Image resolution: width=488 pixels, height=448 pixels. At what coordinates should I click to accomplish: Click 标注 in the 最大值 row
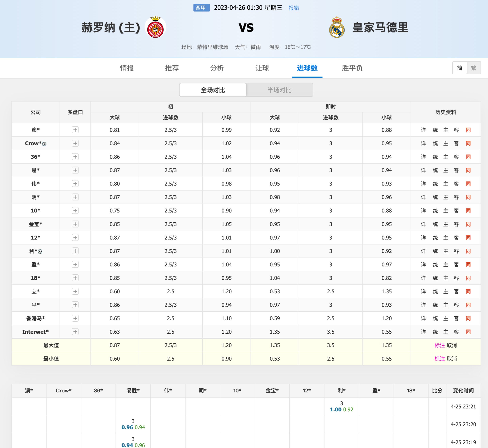440,345
